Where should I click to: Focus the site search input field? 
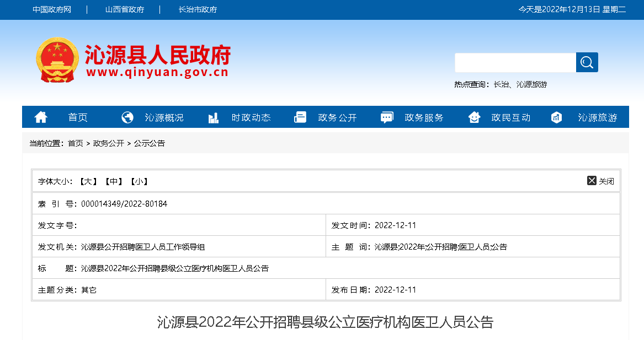(x=515, y=62)
